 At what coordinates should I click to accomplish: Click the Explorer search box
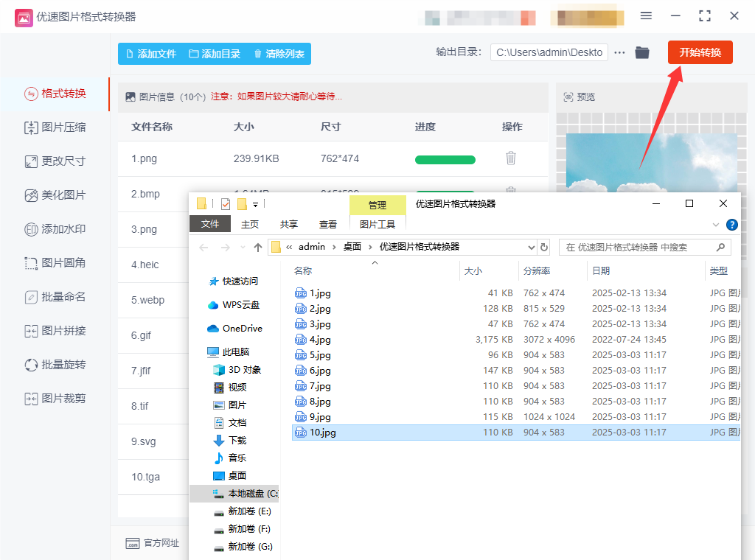point(644,248)
